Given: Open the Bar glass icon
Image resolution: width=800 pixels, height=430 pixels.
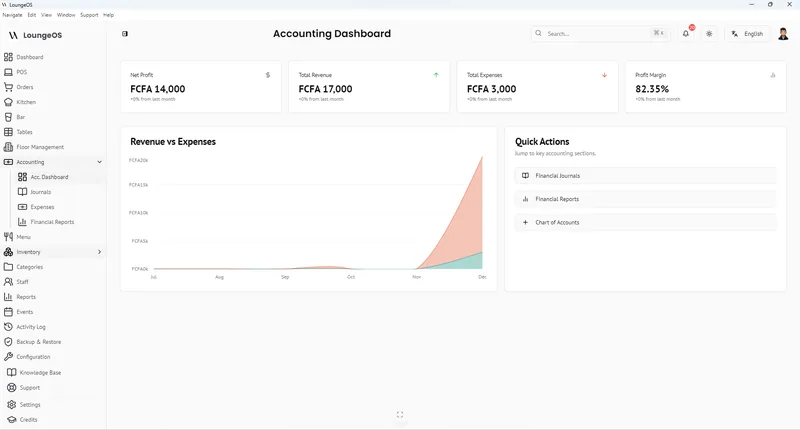Looking at the screenshot, I should pos(8,117).
